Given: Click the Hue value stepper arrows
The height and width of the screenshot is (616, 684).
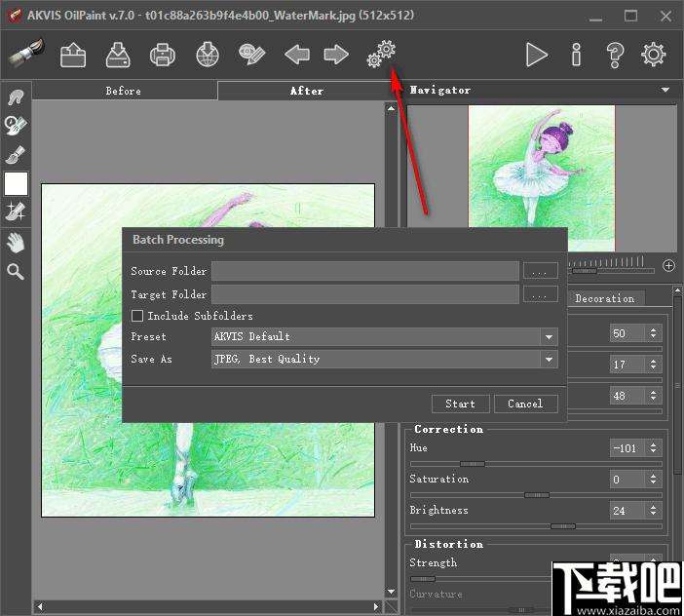Looking at the screenshot, I should [x=653, y=448].
